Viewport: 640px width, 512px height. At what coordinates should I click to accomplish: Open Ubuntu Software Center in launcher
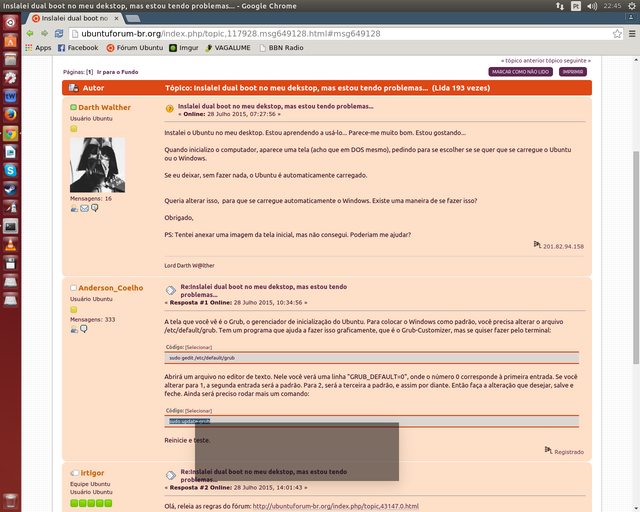point(11,41)
